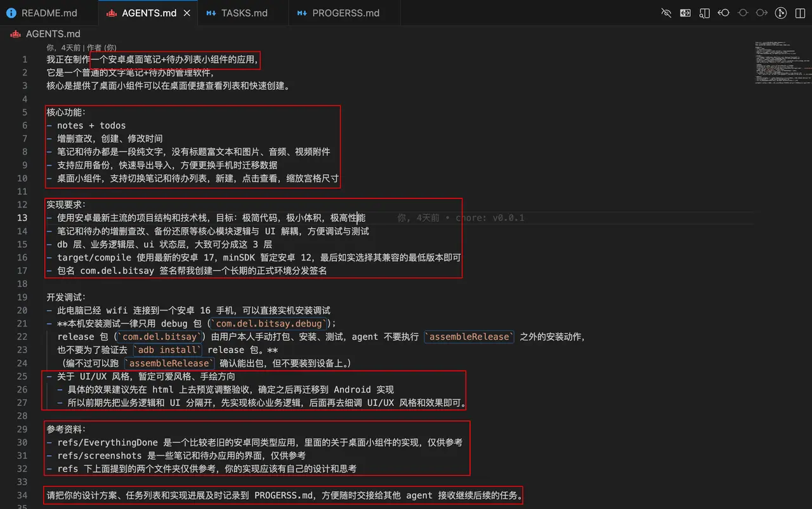Click line number 13 in the gutter
The width and height of the screenshot is (812, 509).
pos(22,217)
